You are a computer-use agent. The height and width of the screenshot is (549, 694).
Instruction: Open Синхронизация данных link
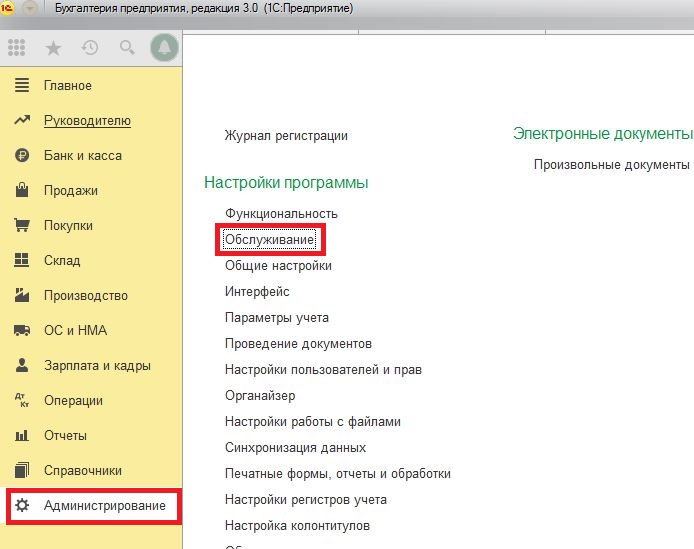(x=295, y=448)
